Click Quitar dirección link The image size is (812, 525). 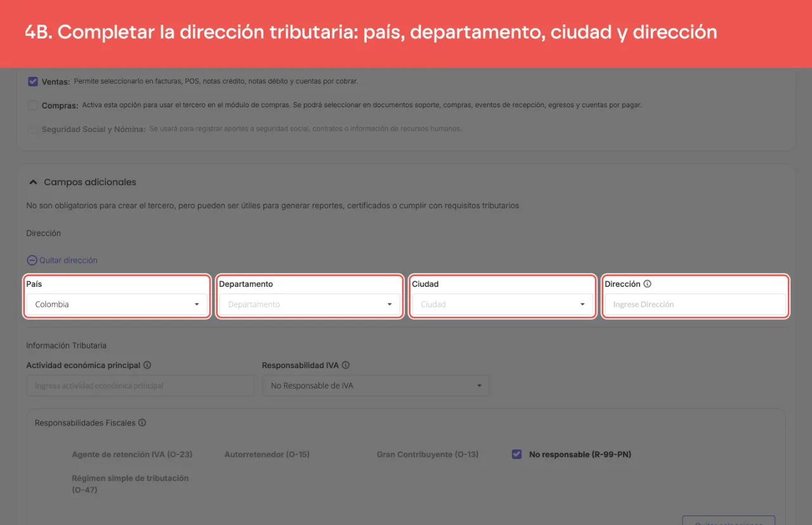pyautogui.click(x=69, y=260)
